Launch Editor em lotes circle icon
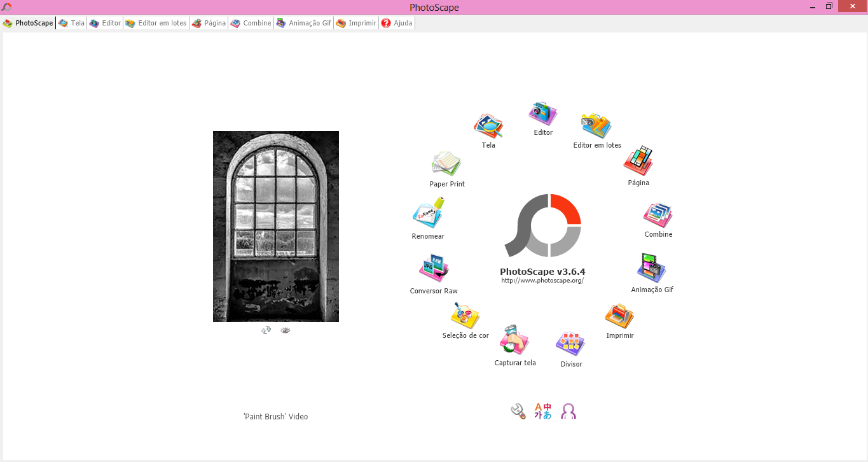The image size is (868, 462). (596, 125)
